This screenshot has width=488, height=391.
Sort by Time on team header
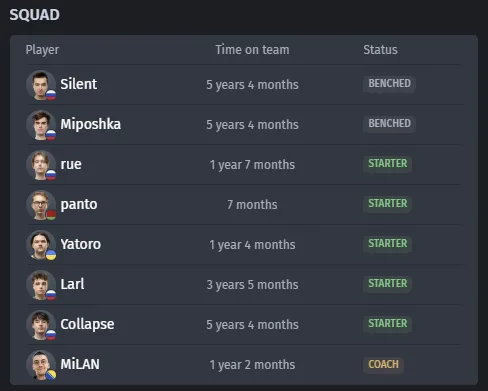pos(252,50)
